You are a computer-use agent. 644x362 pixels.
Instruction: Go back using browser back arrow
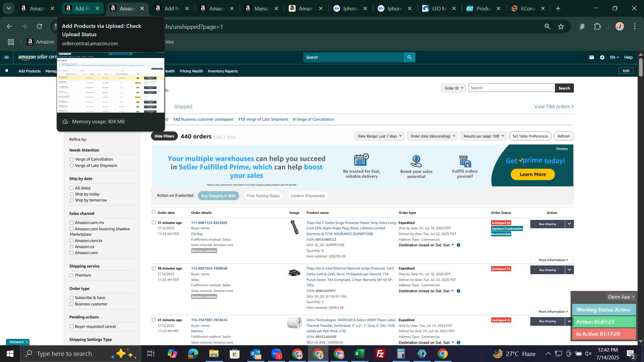click(9, 26)
